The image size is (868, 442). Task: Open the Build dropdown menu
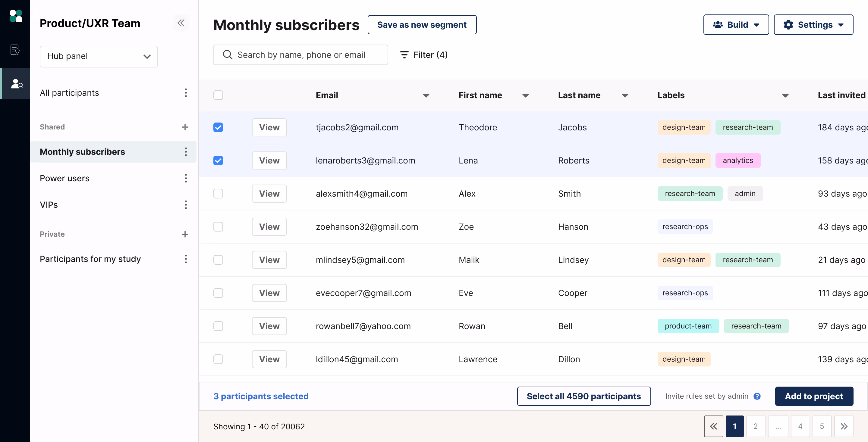point(736,25)
